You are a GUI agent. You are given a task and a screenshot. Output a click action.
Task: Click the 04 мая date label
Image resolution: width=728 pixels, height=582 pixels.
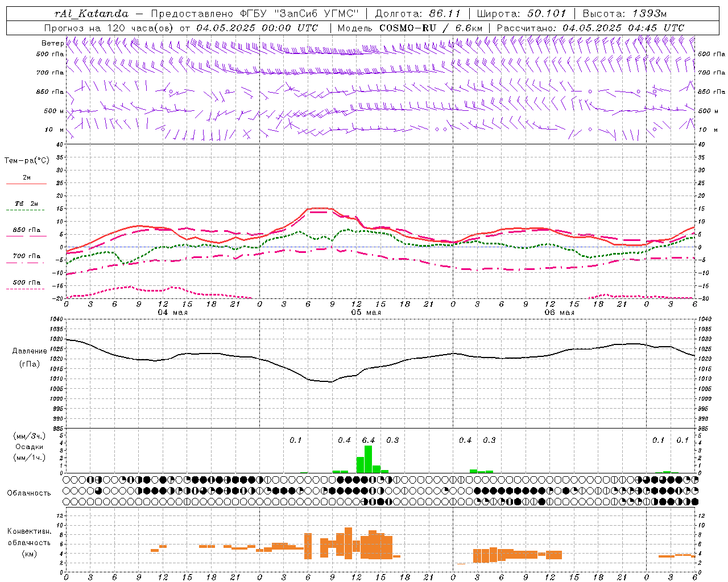pyautogui.click(x=172, y=313)
